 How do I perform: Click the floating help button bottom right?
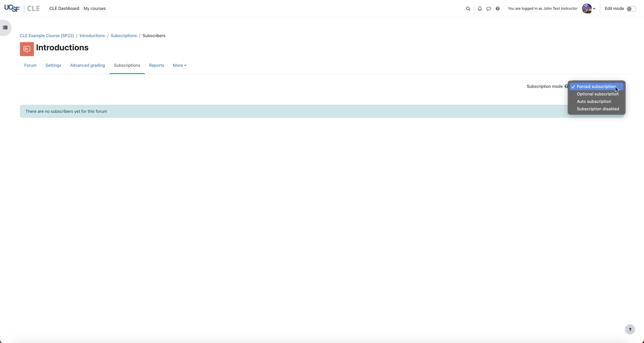click(x=630, y=329)
